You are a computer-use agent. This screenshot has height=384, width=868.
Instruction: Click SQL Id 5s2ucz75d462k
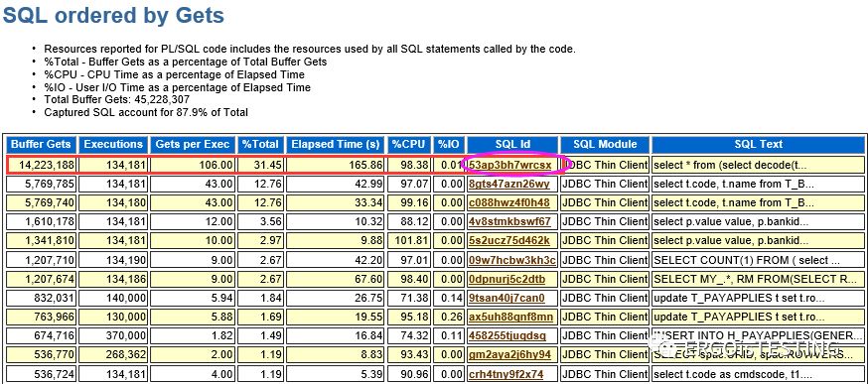coord(509,241)
